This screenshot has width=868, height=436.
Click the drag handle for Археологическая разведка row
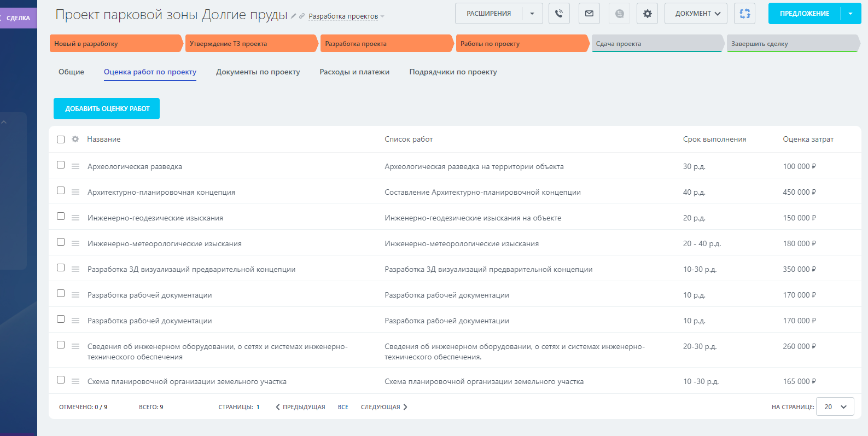75,166
